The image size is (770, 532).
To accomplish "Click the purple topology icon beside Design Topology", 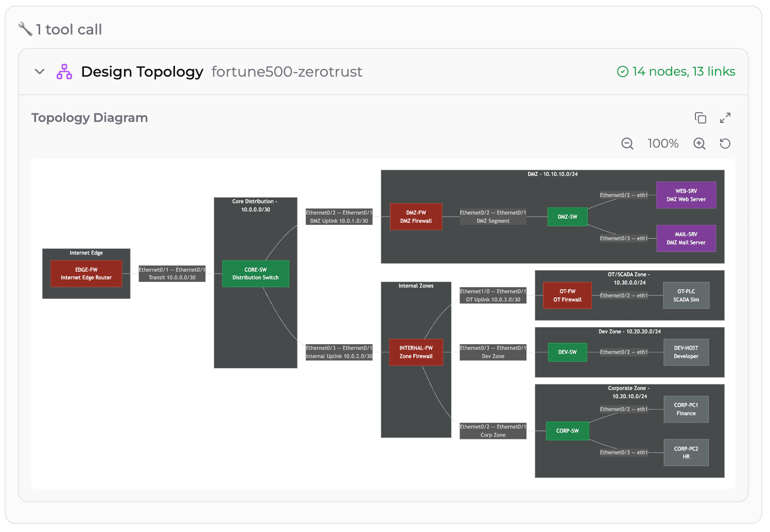I will tap(64, 71).
